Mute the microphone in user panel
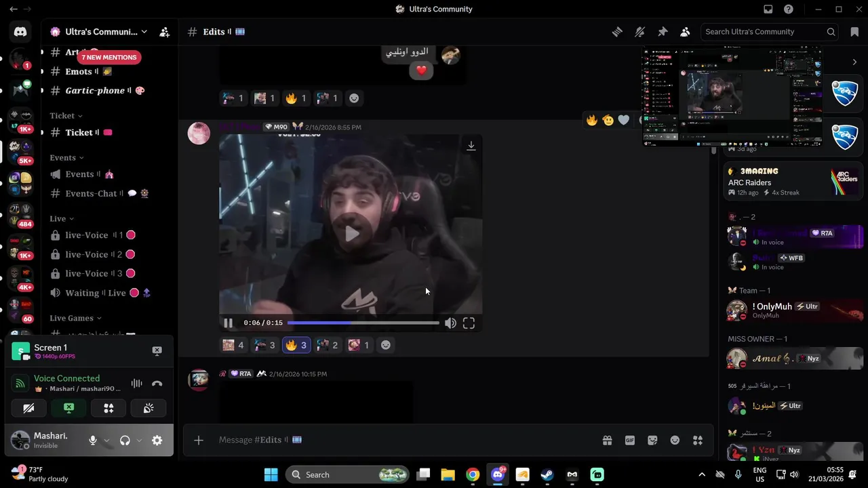This screenshot has height=488, width=868. click(x=93, y=441)
